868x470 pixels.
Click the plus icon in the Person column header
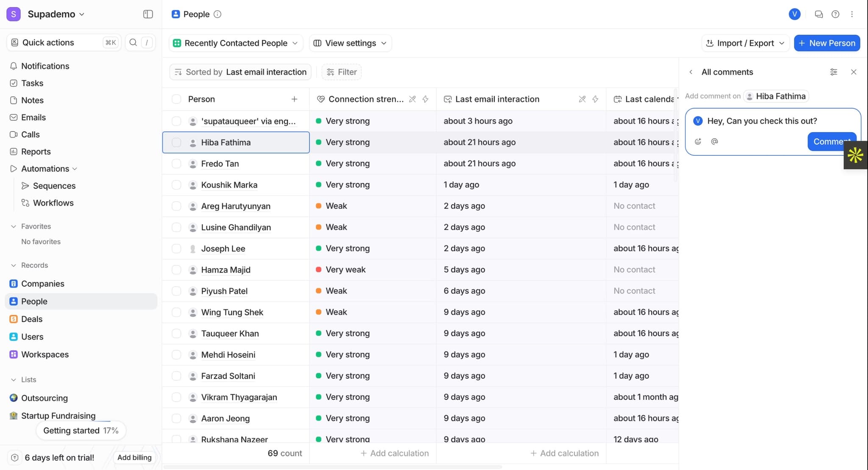(294, 99)
